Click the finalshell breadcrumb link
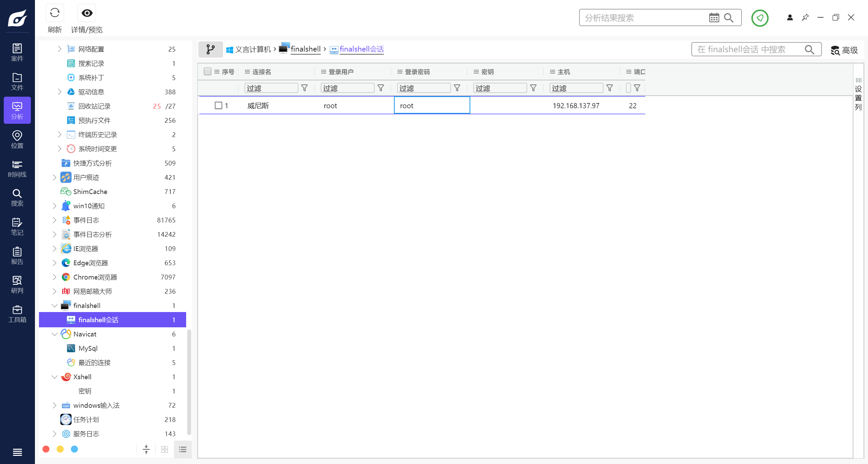Screen dimensions: 868x464 (x=305, y=49)
